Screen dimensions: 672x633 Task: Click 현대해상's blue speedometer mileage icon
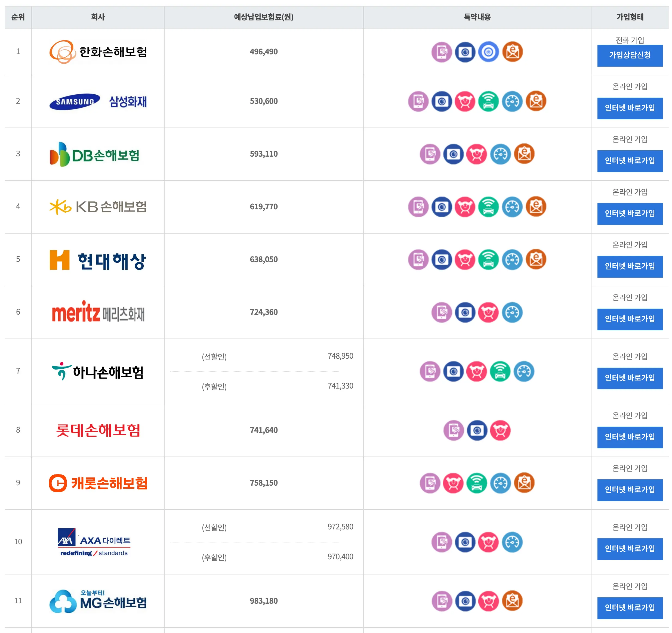(x=512, y=259)
